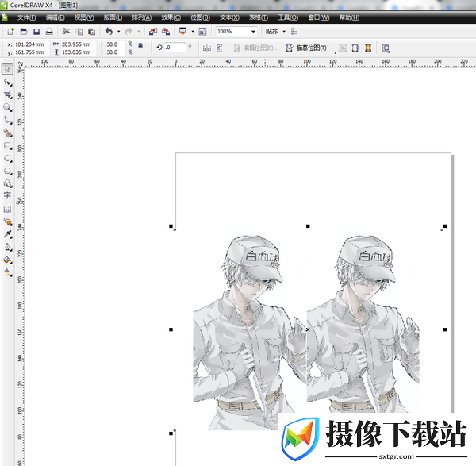Cut selection with scissors icon
This screenshot has width=476, height=466.
[x=66, y=31]
